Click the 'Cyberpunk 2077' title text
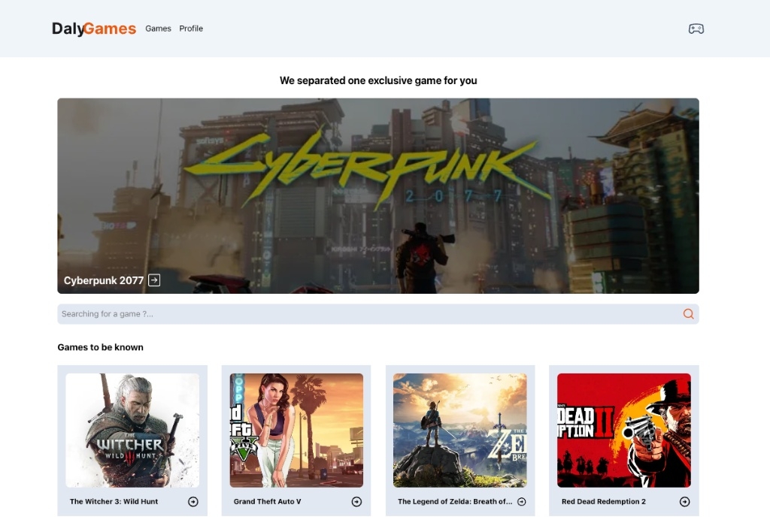 tap(104, 280)
